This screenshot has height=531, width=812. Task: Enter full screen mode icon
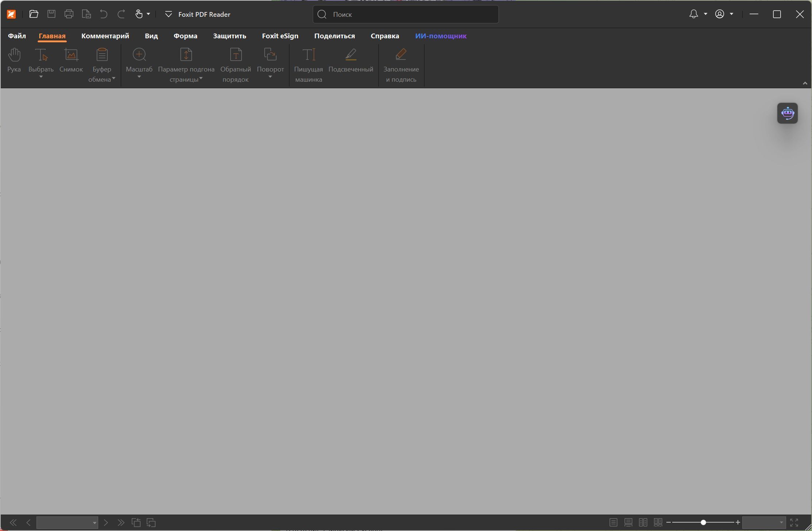[x=794, y=523]
